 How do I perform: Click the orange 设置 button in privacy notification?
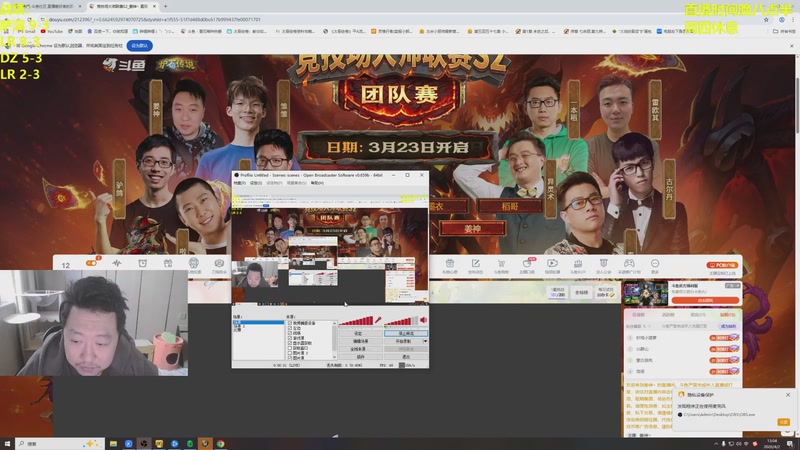pos(784,421)
